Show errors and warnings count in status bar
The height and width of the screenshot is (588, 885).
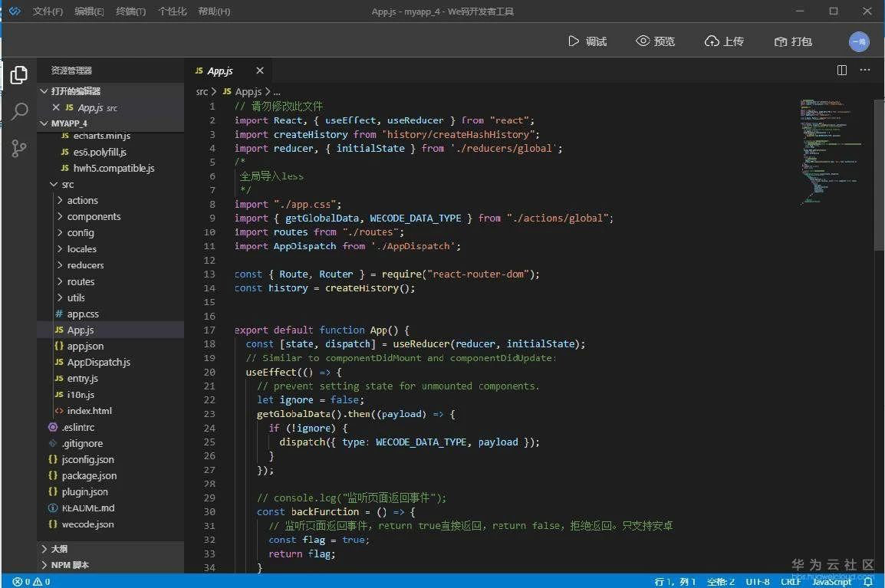(31, 581)
